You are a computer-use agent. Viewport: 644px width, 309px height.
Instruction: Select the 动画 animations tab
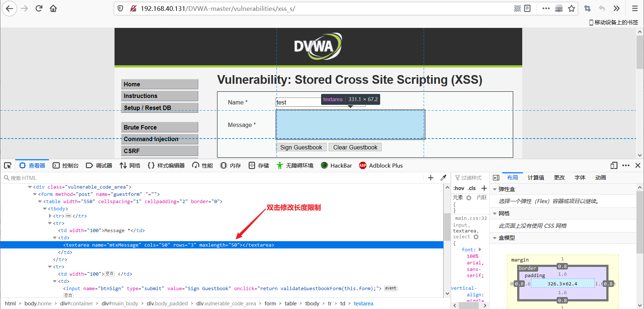(601, 178)
